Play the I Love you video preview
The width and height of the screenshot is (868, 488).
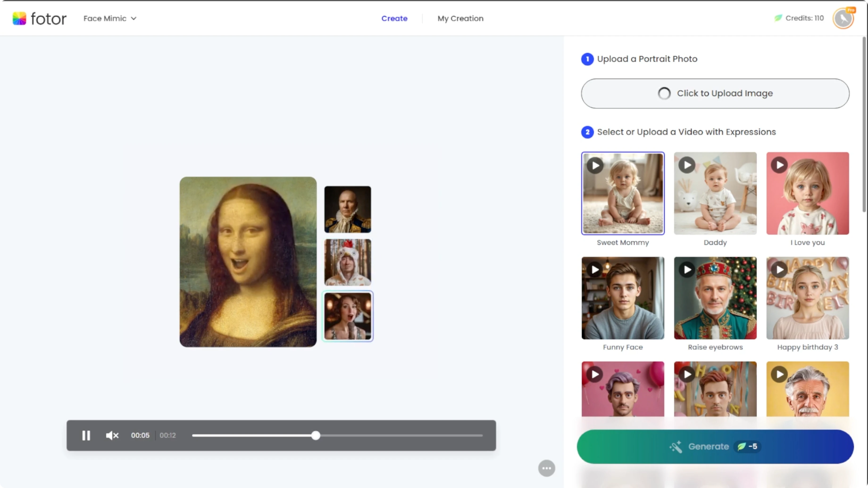[x=779, y=165]
